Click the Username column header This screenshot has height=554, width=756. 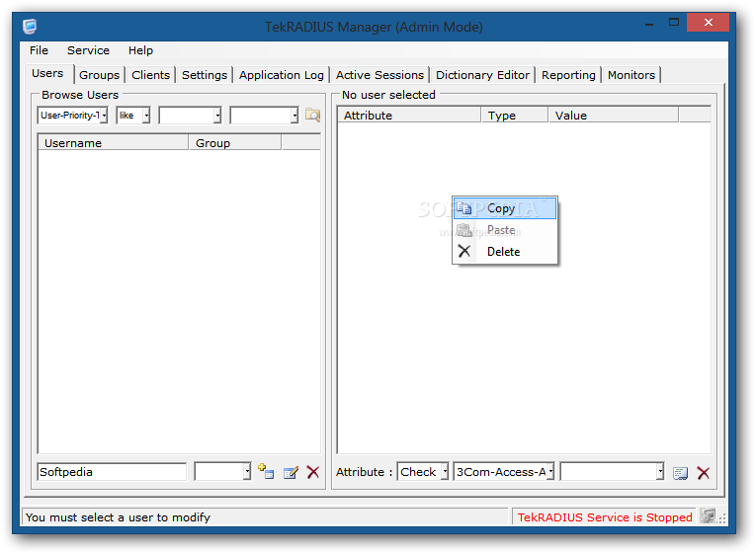click(x=113, y=143)
